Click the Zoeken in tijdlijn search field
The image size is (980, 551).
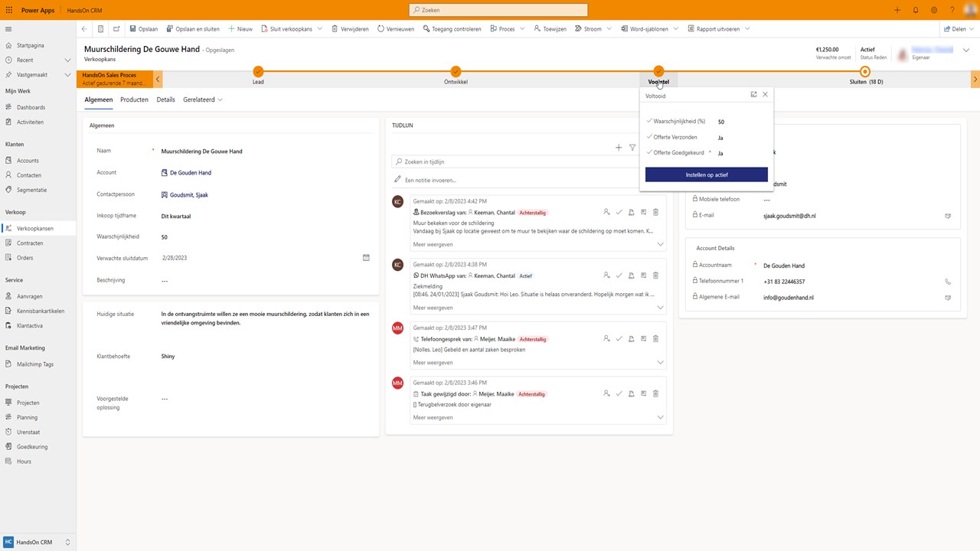[x=516, y=162]
